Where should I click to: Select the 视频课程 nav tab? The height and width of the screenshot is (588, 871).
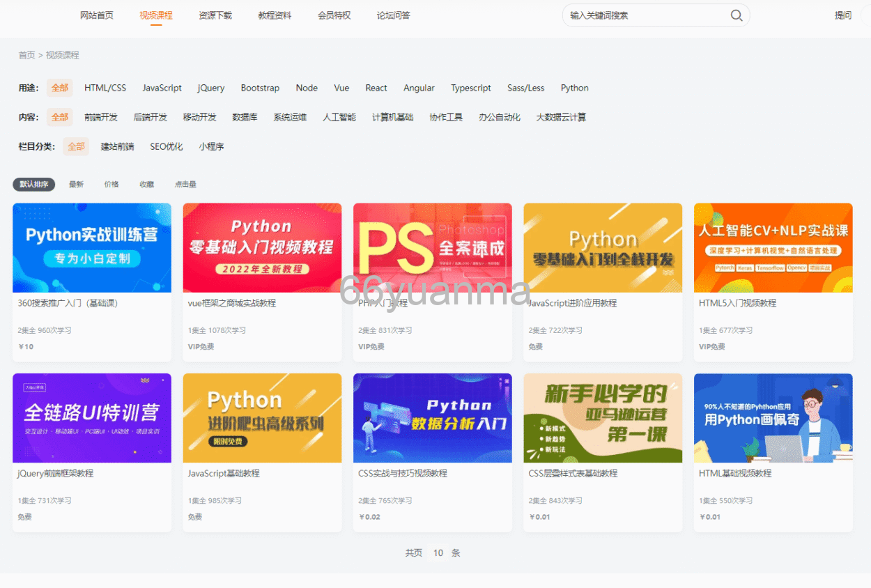point(156,15)
